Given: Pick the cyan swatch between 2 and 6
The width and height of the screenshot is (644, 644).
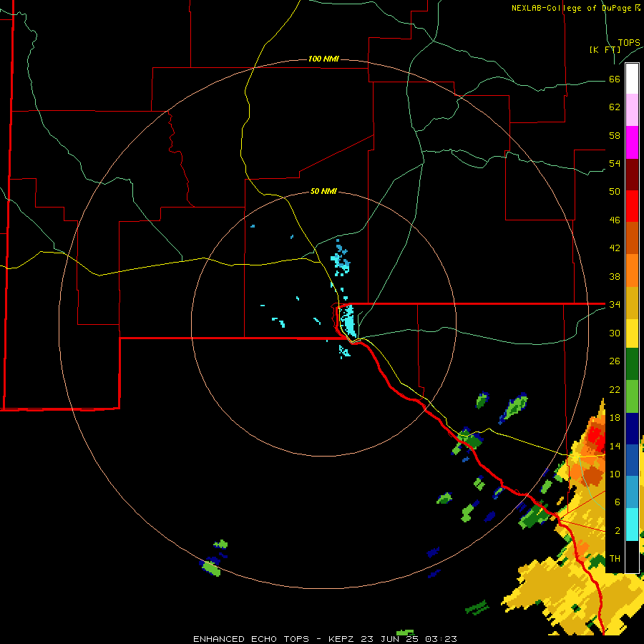Looking at the screenshot, I should [632, 525].
